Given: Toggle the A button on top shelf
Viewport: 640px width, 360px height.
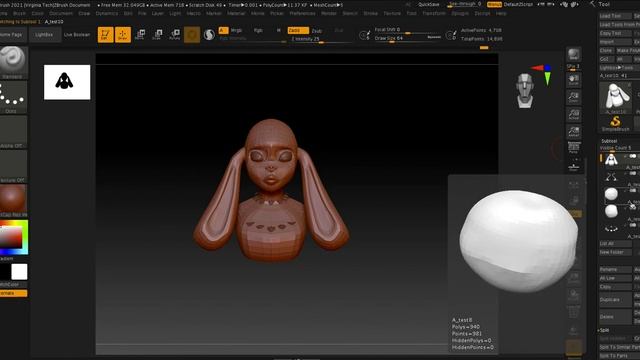Looking at the screenshot, I should [x=223, y=30].
